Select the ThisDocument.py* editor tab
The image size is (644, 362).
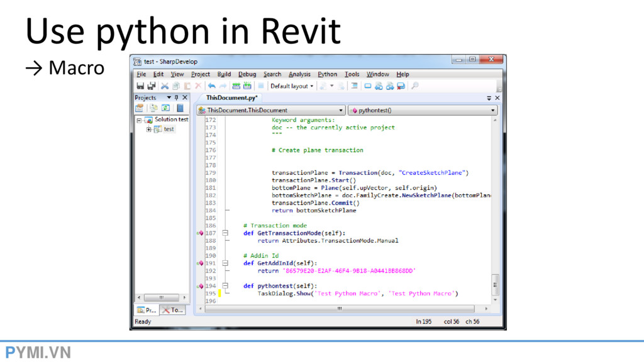tap(231, 97)
